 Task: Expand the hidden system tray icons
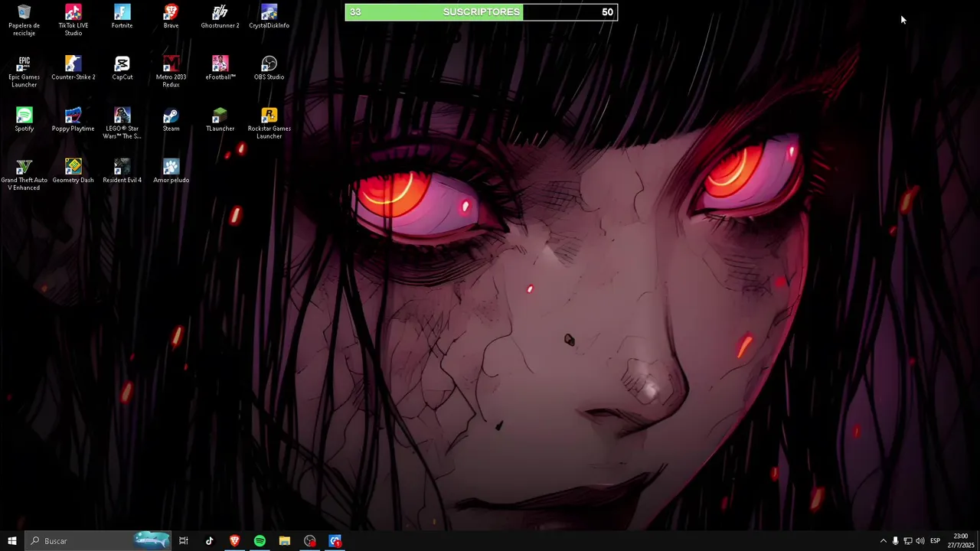(x=883, y=541)
